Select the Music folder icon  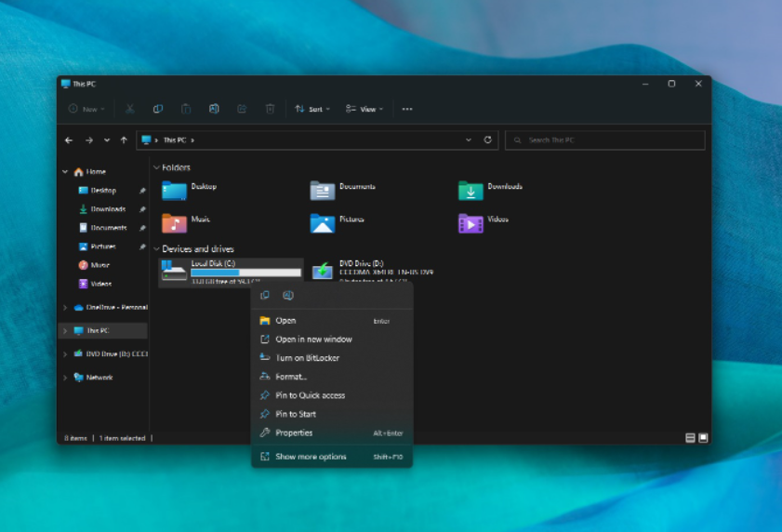[x=174, y=223]
